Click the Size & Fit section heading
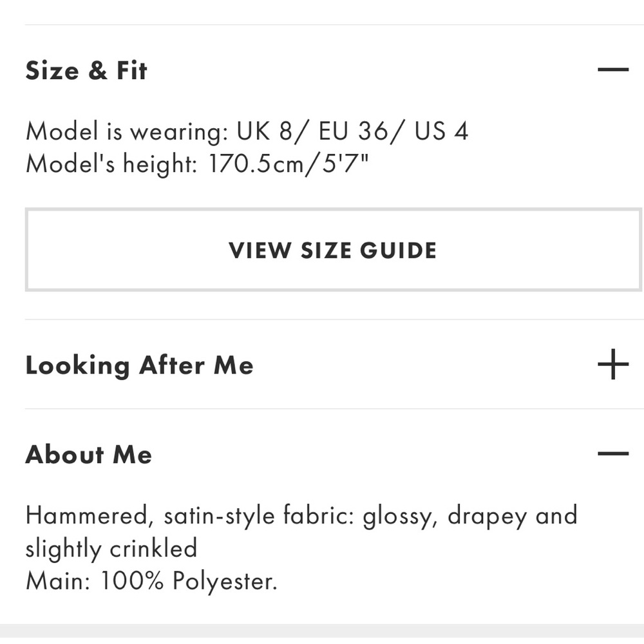The width and height of the screenshot is (644, 644). click(86, 70)
